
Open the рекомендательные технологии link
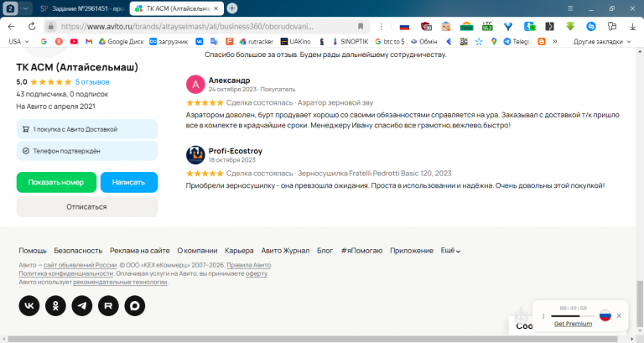[120, 283]
